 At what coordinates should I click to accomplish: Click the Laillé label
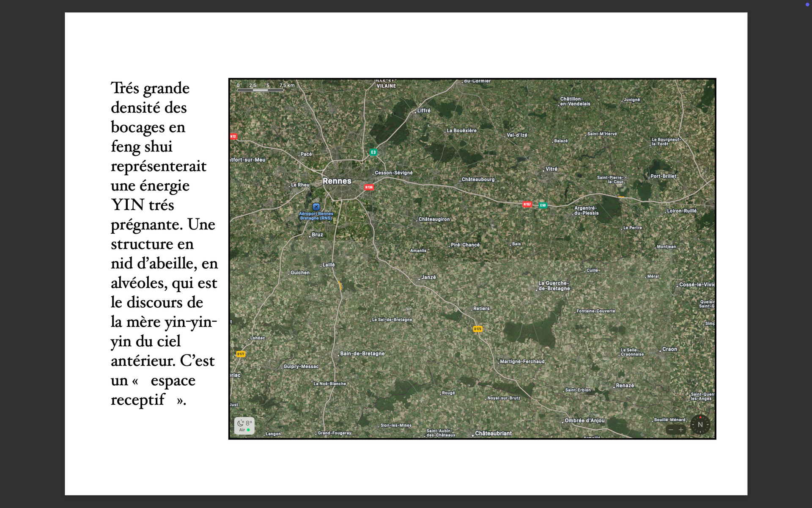329,265
